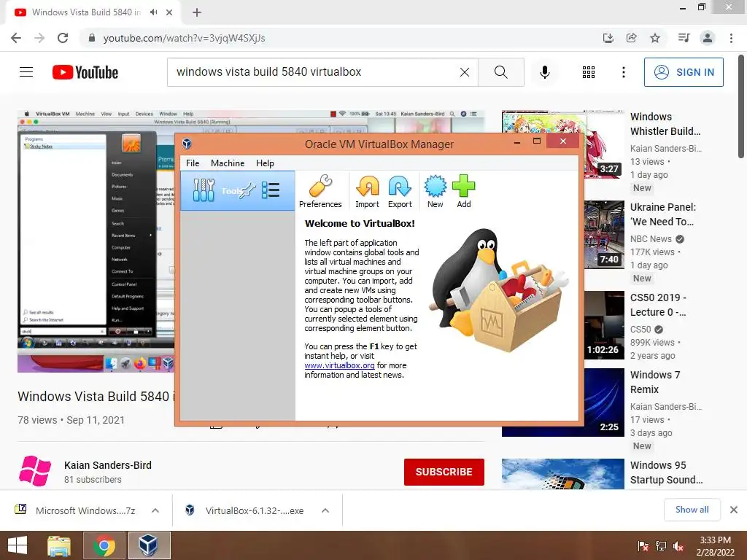Image resolution: width=747 pixels, height=560 pixels.
Task: Go forward in Chrome browser
Action: point(39,38)
